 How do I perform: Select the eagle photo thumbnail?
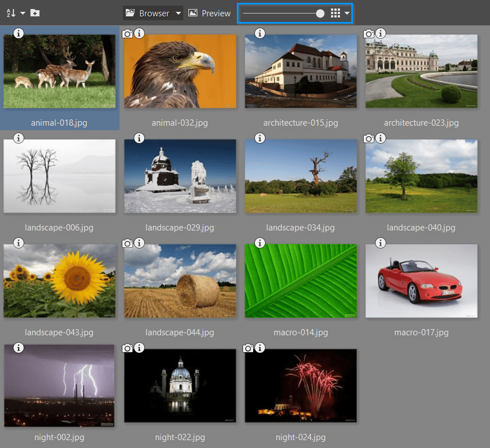click(x=180, y=71)
